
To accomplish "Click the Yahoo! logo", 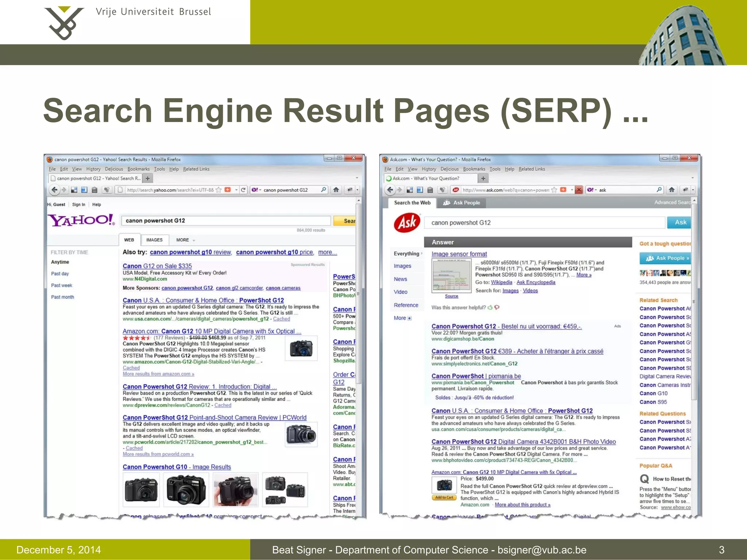I will 81,220.
